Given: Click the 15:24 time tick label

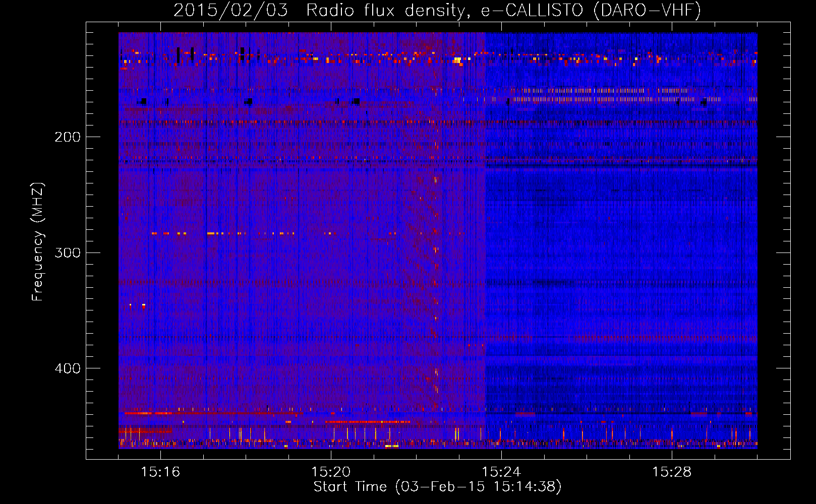Looking at the screenshot, I should pyautogui.click(x=501, y=472).
